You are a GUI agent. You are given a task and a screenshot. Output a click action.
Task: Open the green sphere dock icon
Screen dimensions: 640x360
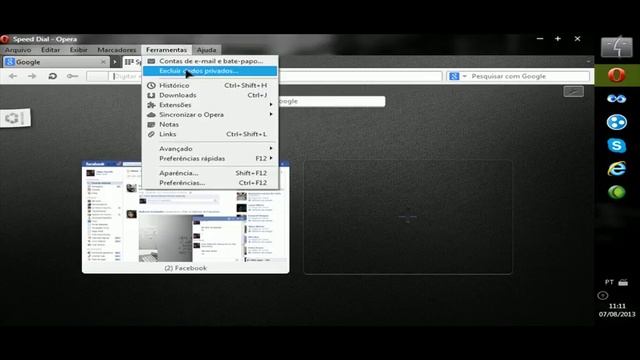pos(616,192)
